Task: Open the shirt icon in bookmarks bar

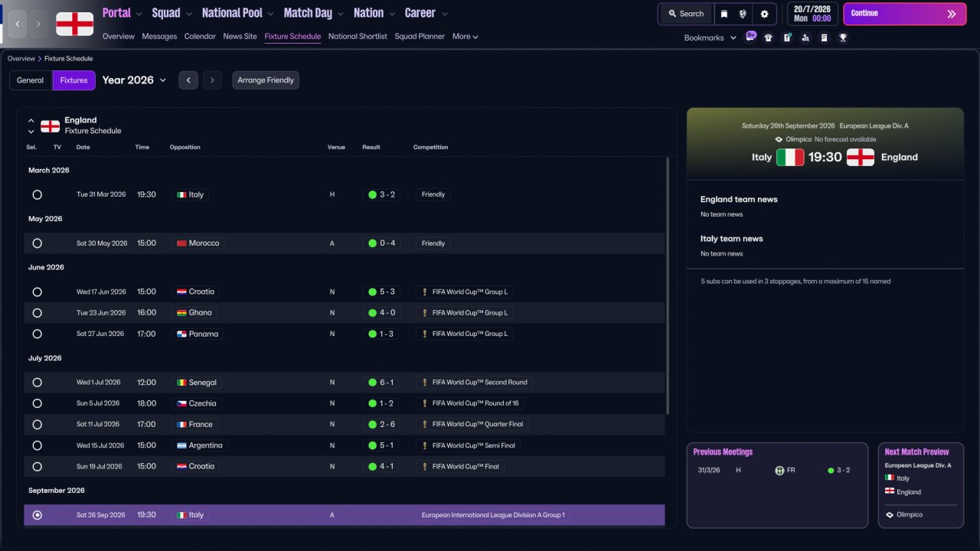Action: click(769, 37)
